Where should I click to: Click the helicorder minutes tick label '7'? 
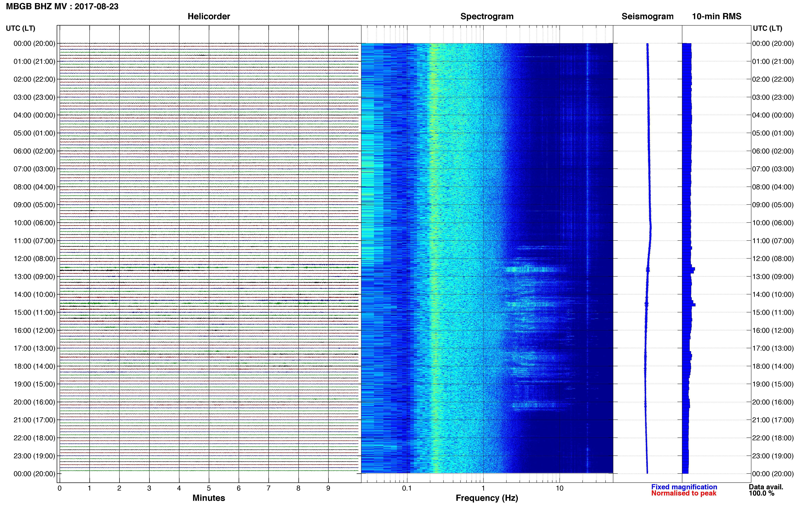coord(269,488)
